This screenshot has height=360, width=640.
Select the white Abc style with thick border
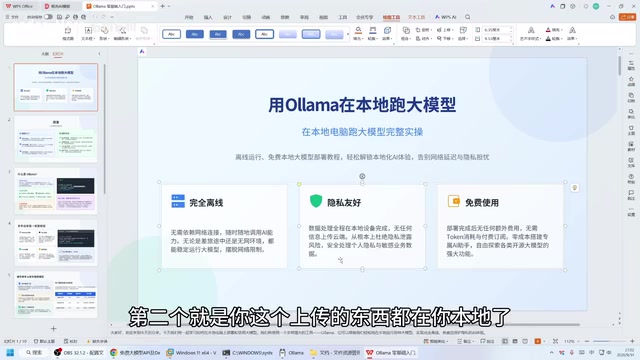pyautogui.click(x=264, y=34)
